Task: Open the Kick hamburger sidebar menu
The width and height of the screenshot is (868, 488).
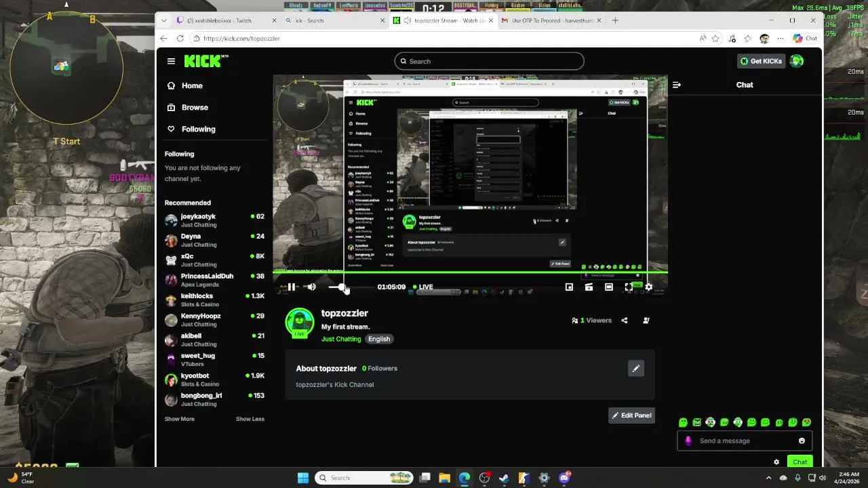Action: pyautogui.click(x=171, y=61)
